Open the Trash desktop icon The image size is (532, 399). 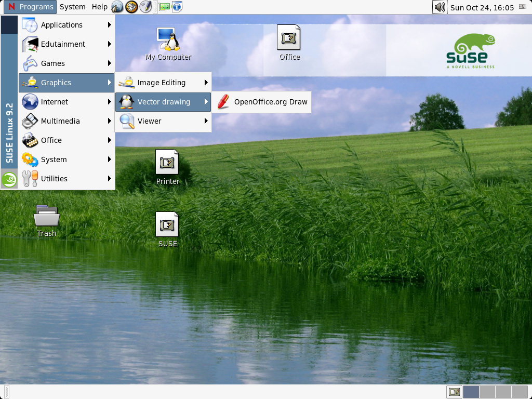click(x=46, y=220)
